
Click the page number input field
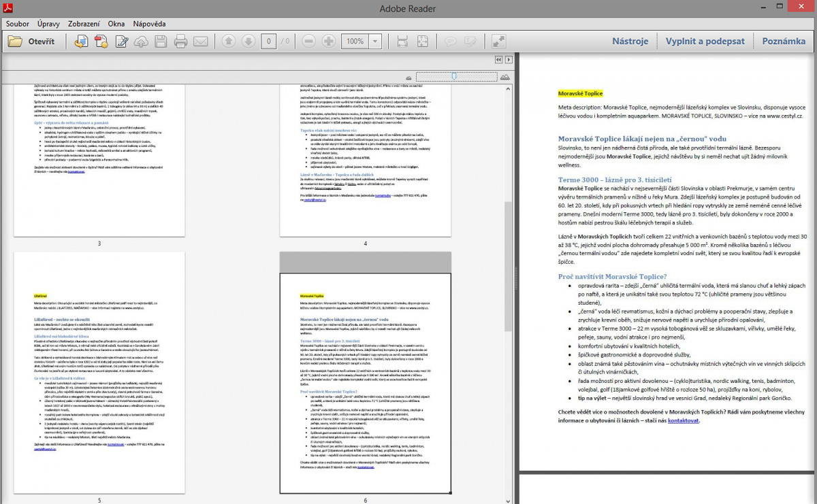click(x=268, y=41)
